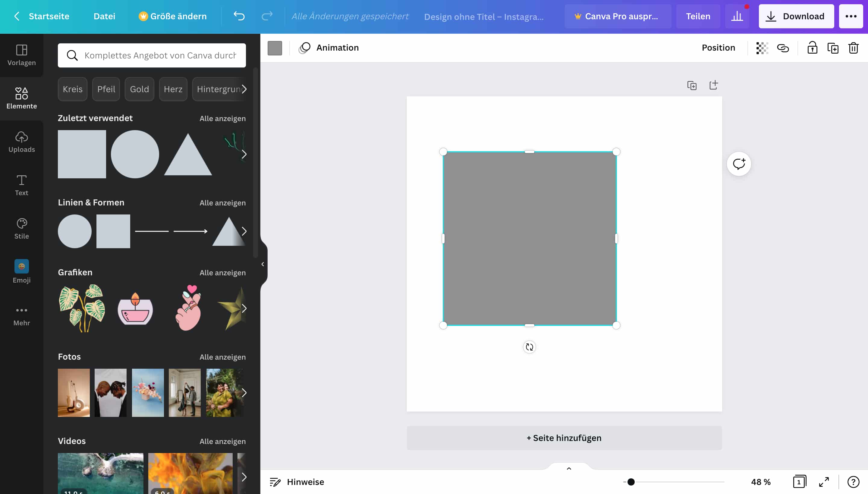Insert the recently used square shape
Image resolution: width=868 pixels, height=494 pixels.
pyautogui.click(x=82, y=154)
